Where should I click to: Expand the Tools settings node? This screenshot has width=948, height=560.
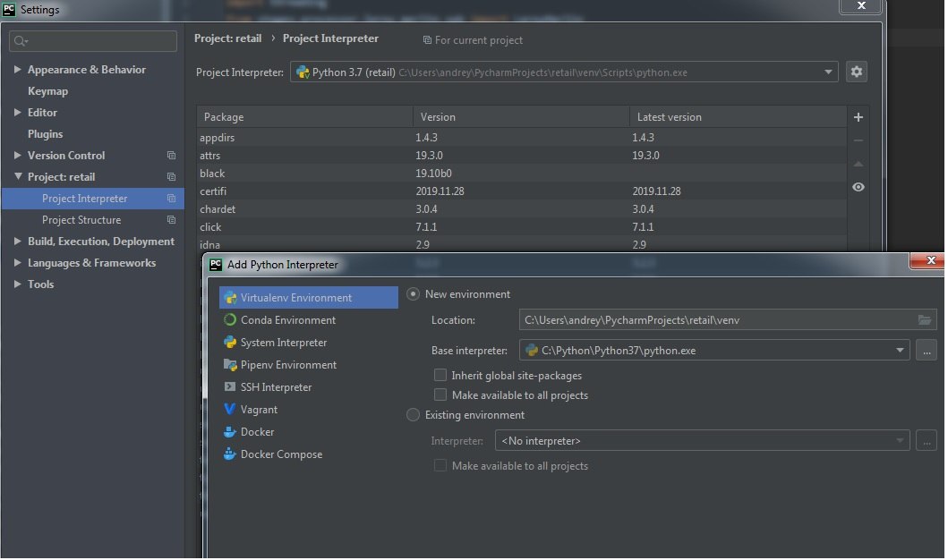tap(18, 284)
